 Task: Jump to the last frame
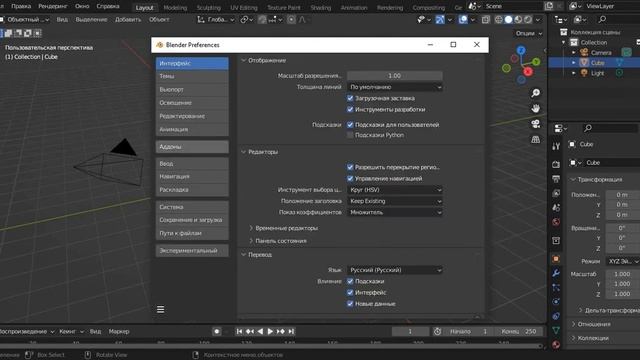coord(291,331)
